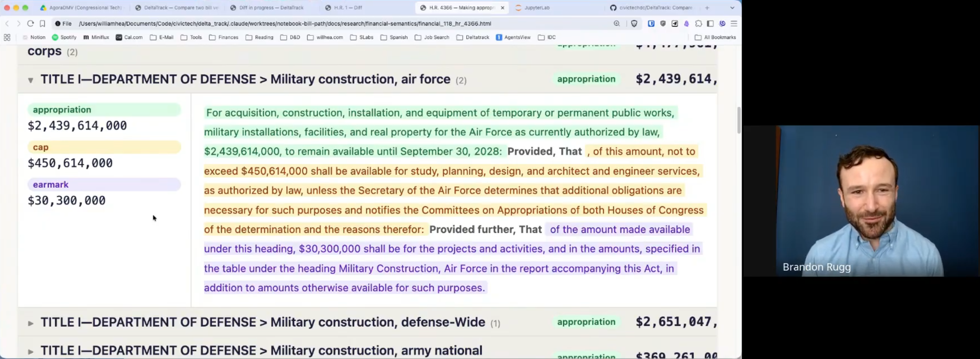Switch to the AgoraDMV tab
Viewport: 980px width, 359px height.
tap(81, 8)
